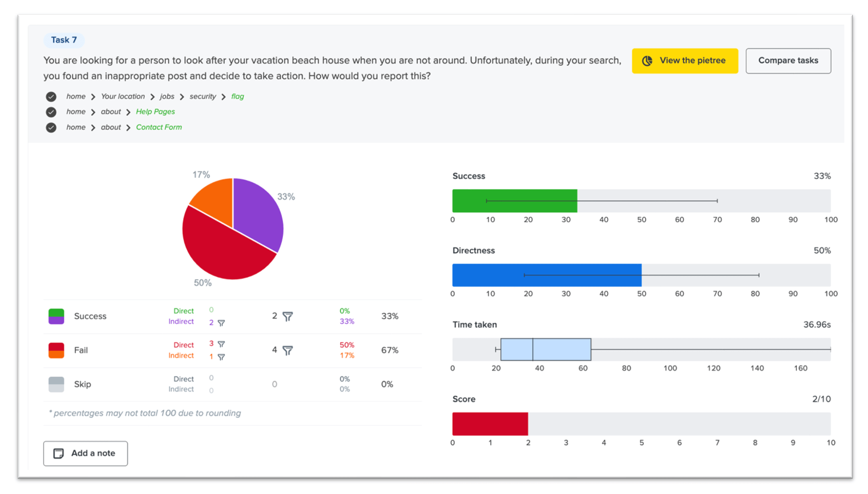Viewport: 868px width, 494px height.
Task: Toggle the check circle for the flag path
Action: click(x=51, y=97)
